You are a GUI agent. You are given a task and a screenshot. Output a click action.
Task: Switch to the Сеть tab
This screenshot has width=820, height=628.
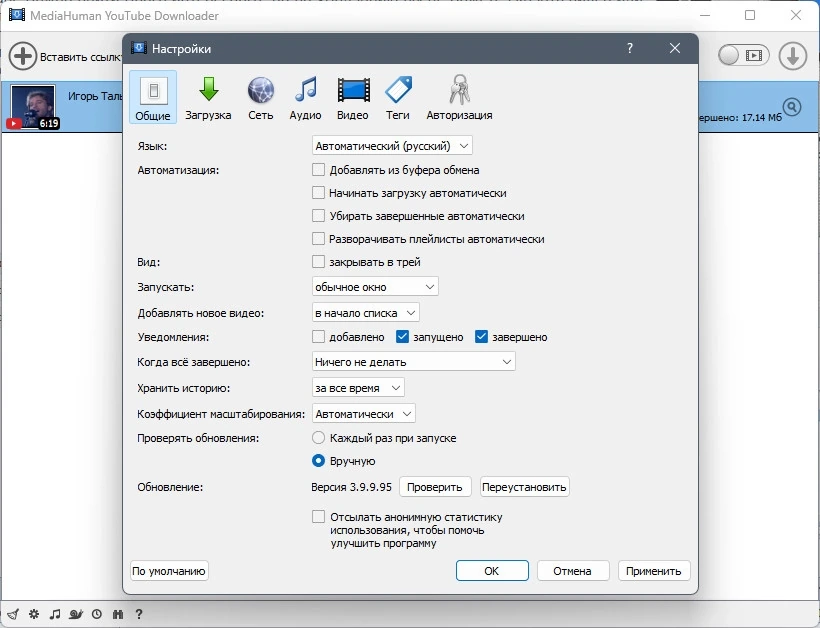[x=260, y=97]
